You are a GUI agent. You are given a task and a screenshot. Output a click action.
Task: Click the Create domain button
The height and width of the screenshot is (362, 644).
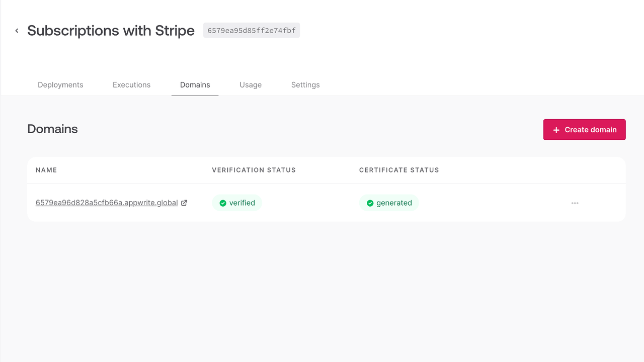(585, 130)
